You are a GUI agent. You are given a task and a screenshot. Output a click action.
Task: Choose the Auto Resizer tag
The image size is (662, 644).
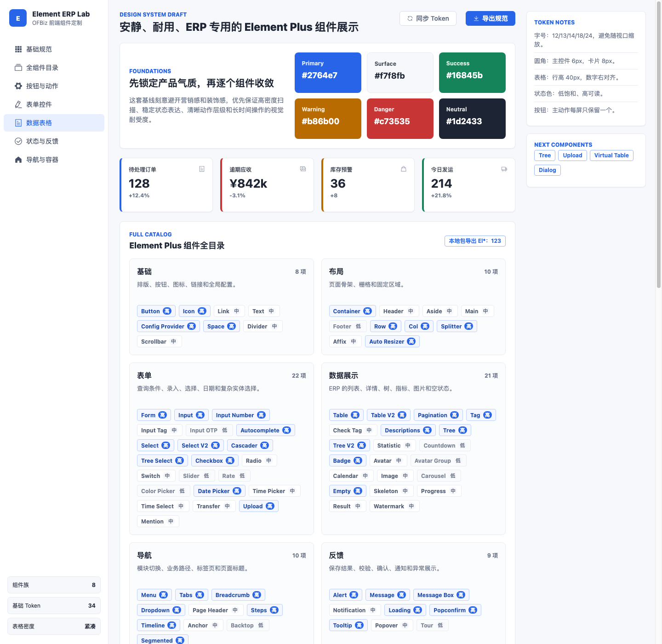(392, 342)
